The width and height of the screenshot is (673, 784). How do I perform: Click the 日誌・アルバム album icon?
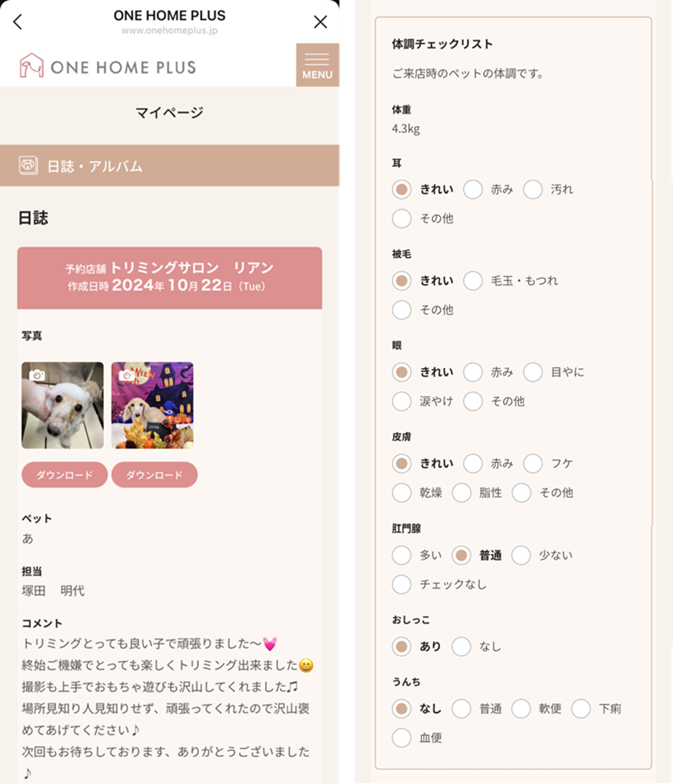pos(28,166)
